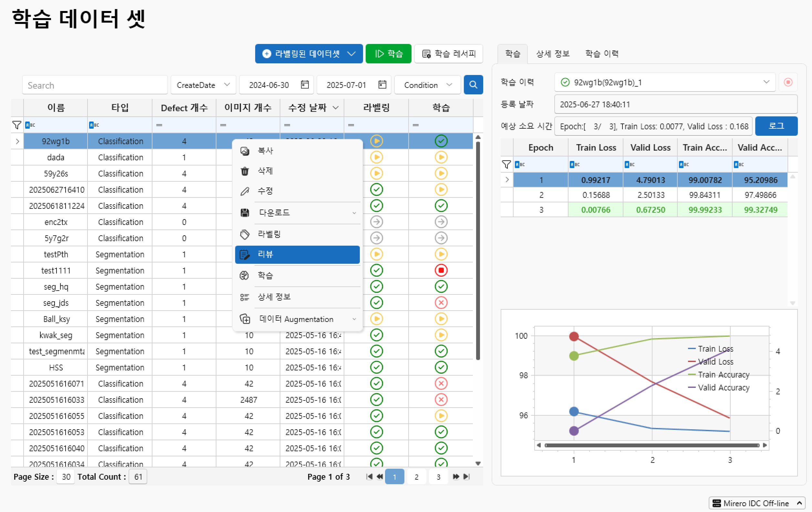
Task: Expand the 92wg1b row detail arrow
Action: point(17,142)
